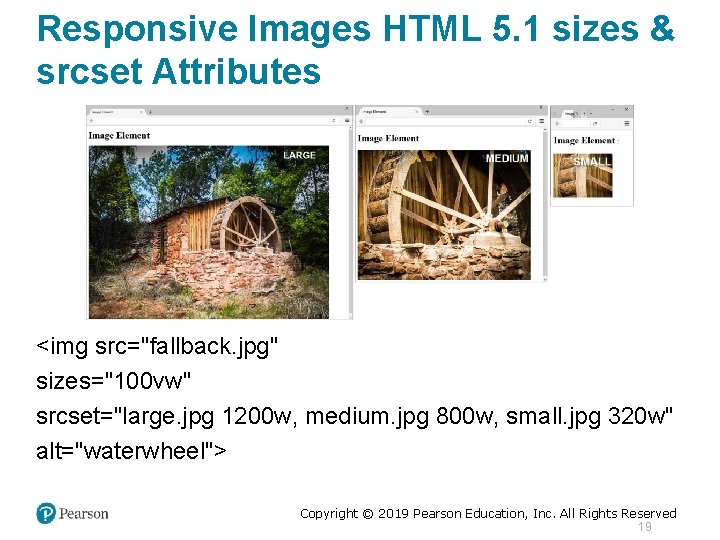Select the Image Element tab in the MEDIUM image browser window
This screenshot has height=540, width=720.
click(389, 112)
